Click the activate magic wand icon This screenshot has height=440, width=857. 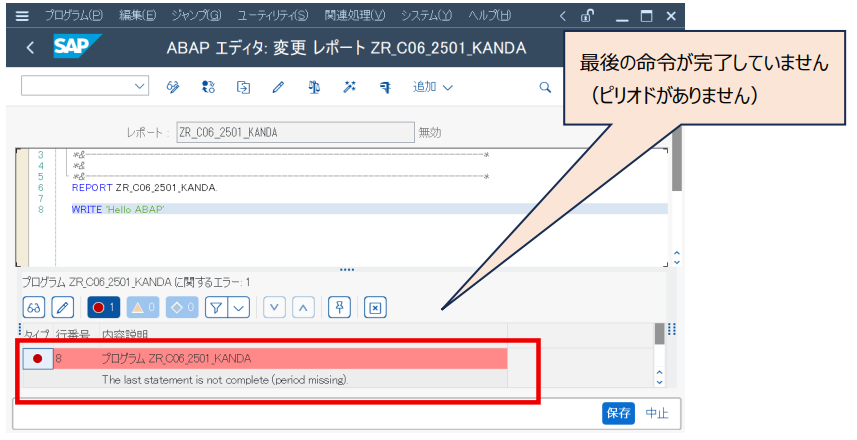coord(349,87)
